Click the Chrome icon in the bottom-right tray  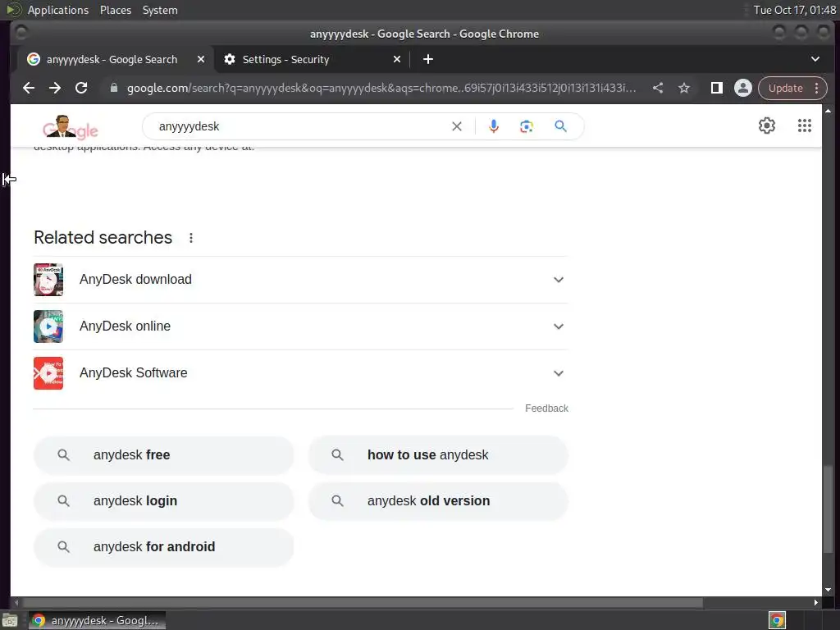point(777,620)
